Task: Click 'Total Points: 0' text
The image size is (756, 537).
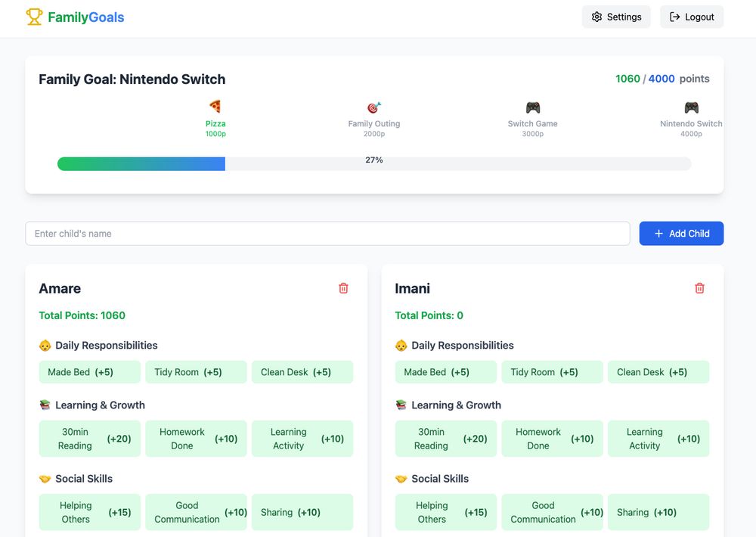Action: pos(429,315)
